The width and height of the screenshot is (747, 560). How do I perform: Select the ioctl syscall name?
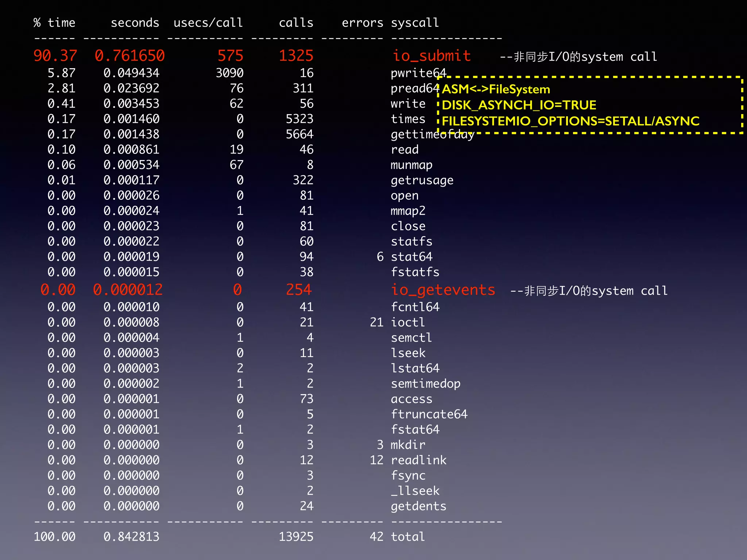point(408,322)
